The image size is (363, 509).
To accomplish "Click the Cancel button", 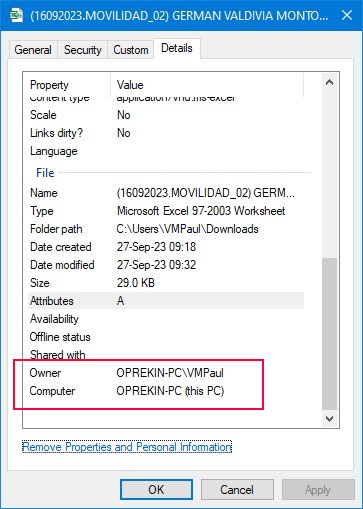I will click(x=237, y=489).
